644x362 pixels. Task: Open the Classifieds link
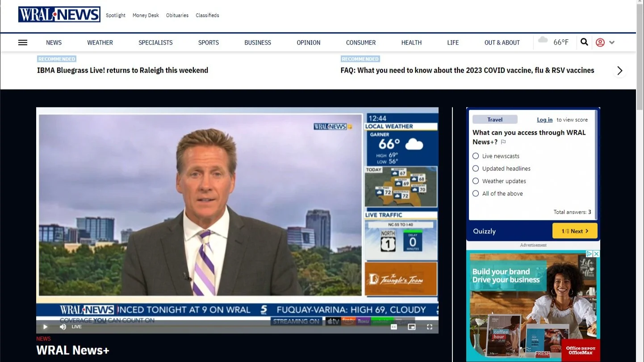point(207,15)
